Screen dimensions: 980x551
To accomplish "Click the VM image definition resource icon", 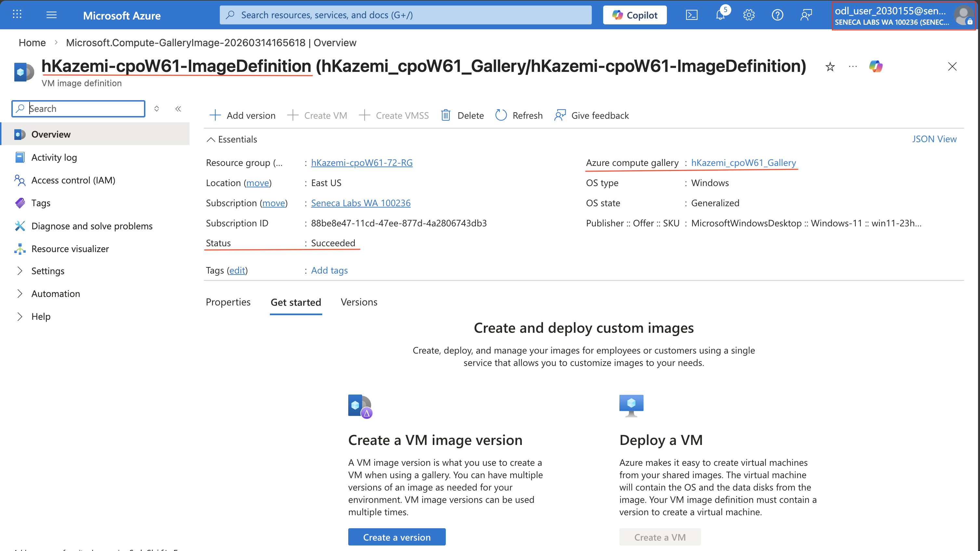I will click(x=24, y=72).
